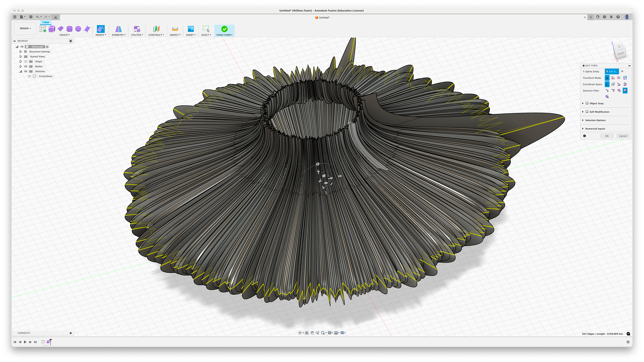Collapse the Sketches folder

21,71
